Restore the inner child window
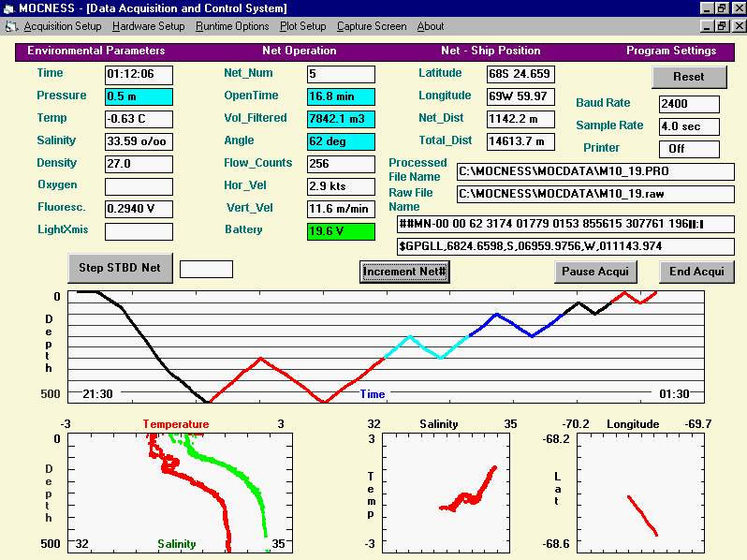This screenshot has height=560, width=747. (x=723, y=25)
